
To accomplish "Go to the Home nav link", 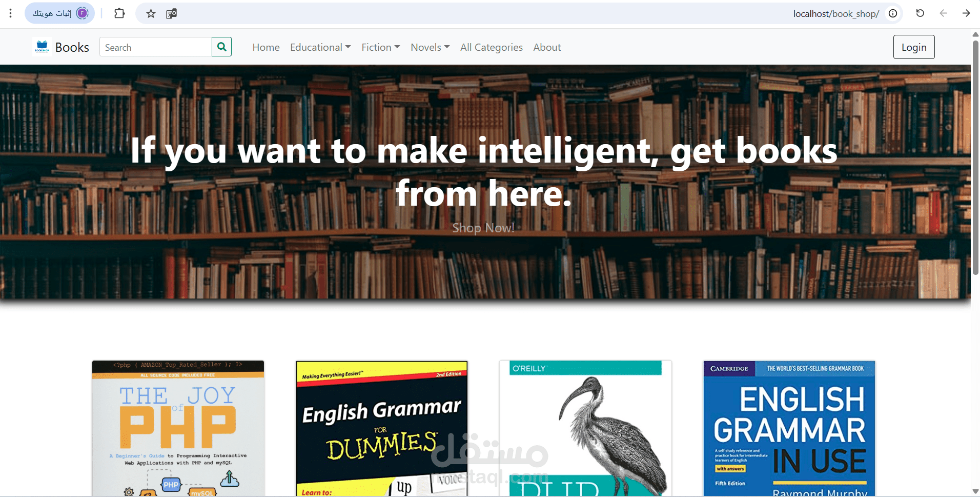I will 266,47.
